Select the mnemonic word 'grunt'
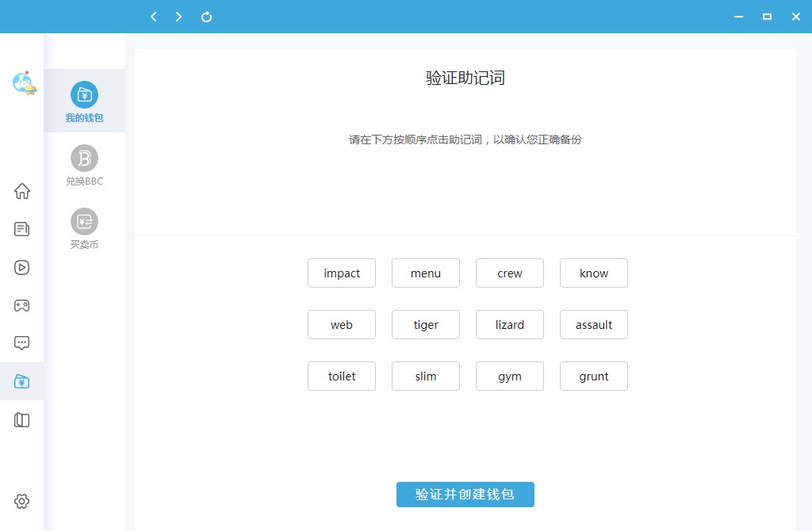Screen dimensions: 812x531 [594, 376]
